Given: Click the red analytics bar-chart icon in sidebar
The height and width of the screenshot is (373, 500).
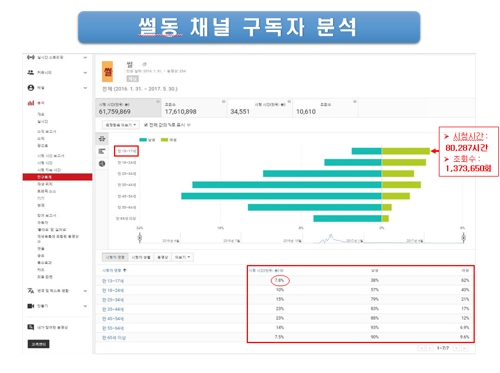Looking at the screenshot, I should 31,103.
